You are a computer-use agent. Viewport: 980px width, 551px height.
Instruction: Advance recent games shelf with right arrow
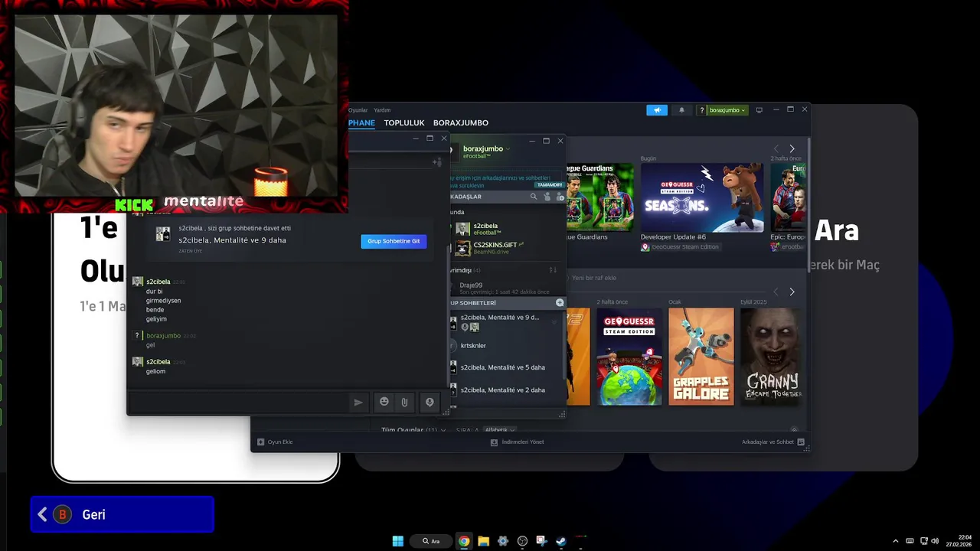click(792, 292)
